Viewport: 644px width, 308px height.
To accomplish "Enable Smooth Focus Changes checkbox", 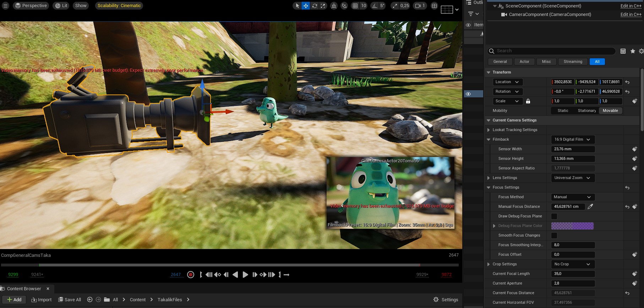I will click(x=554, y=235).
